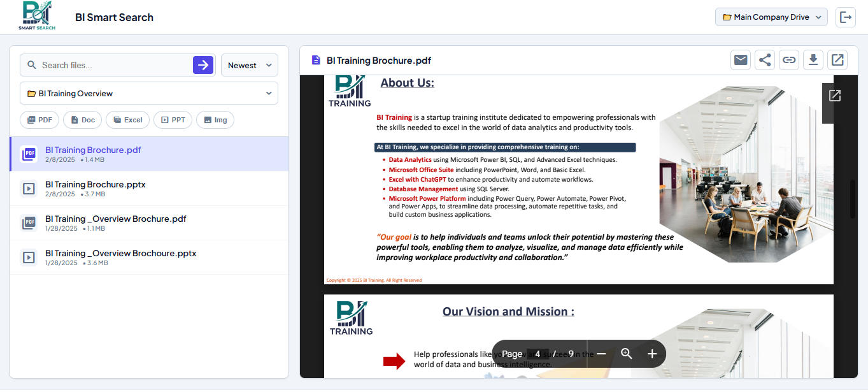Toggle the Doc file type filter

tap(82, 120)
